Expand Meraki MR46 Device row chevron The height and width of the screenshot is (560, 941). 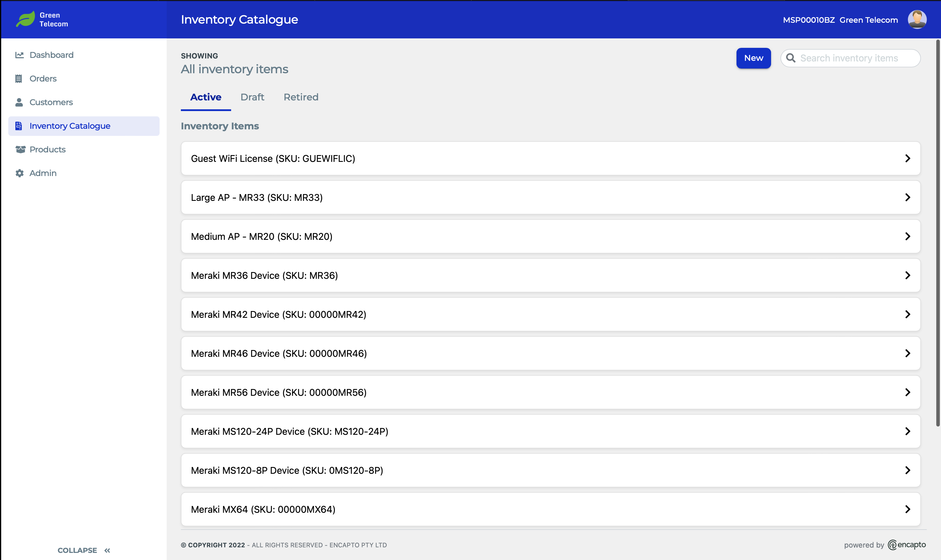[907, 353]
